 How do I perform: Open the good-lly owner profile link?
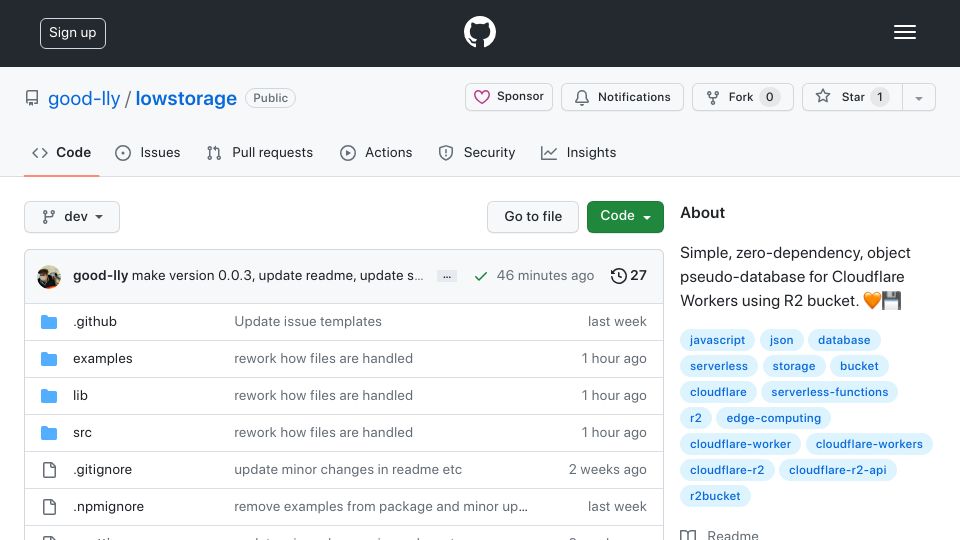coord(84,98)
